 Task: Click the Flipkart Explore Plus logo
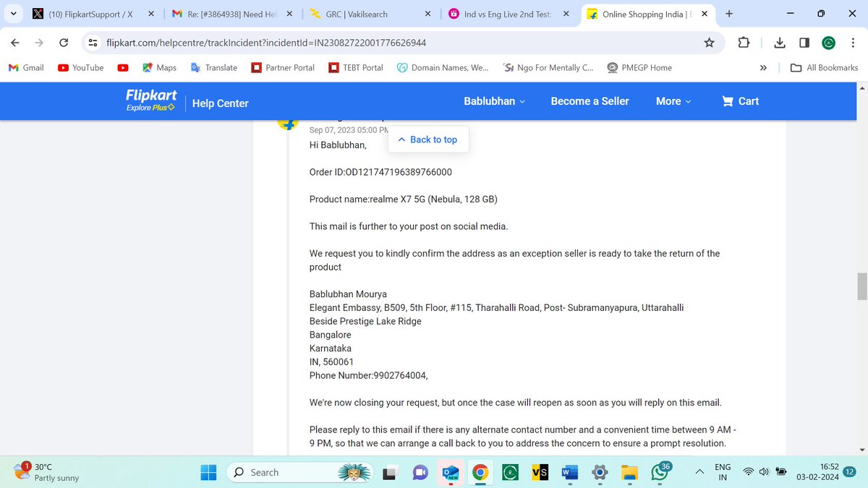point(151,100)
